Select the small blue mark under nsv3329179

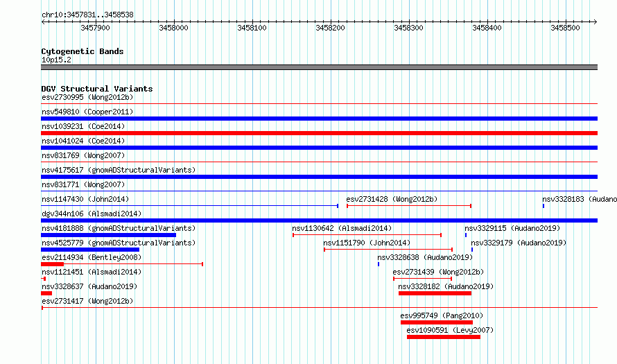tap(472, 250)
